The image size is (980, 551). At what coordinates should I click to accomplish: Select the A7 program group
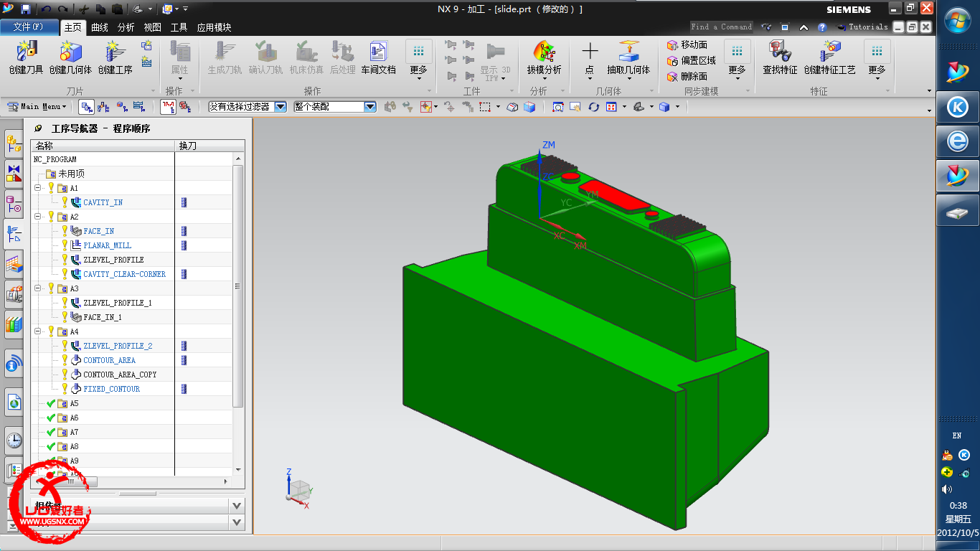(74, 432)
